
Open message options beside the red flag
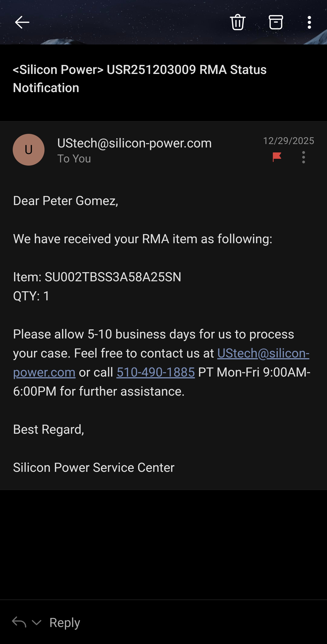coord(303,157)
